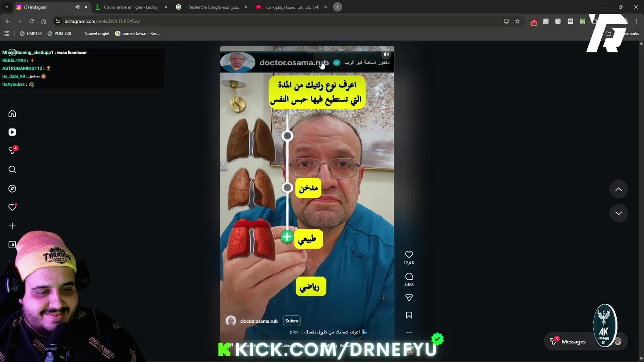The width and height of the screenshot is (644, 362).
Task: Open the direct messages sidebar icon with badge 4
Action: coord(12,151)
